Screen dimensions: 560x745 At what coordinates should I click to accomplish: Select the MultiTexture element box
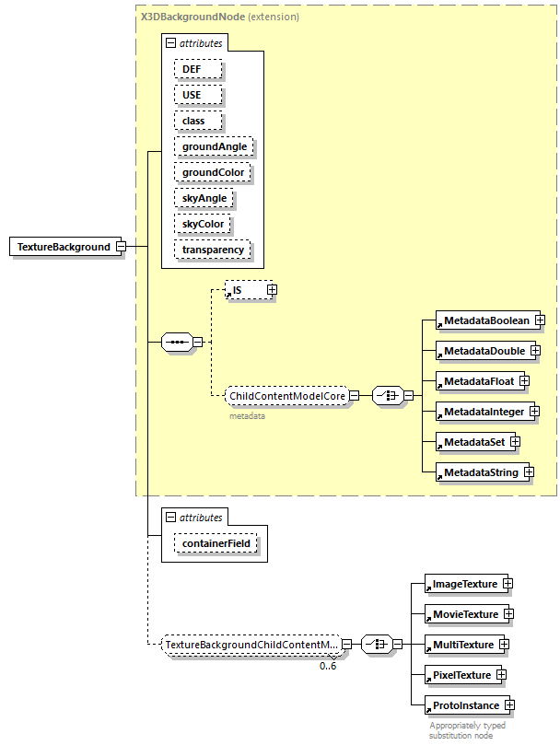click(463, 645)
